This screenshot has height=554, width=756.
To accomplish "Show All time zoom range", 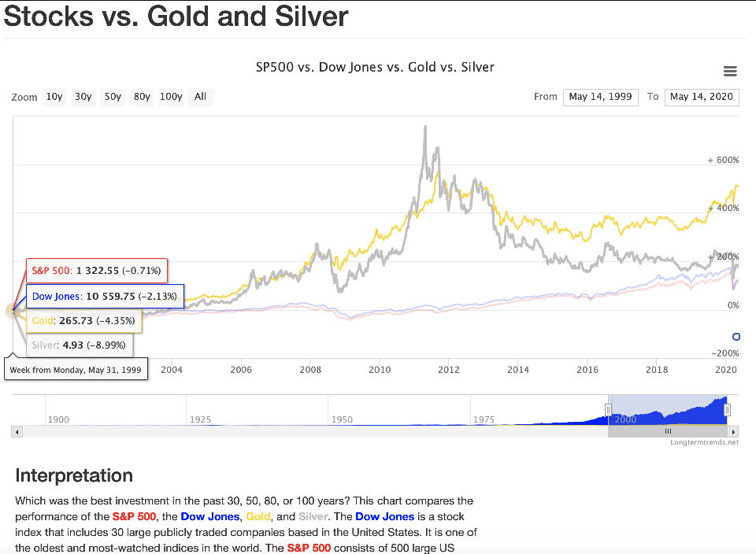I will (x=200, y=97).
